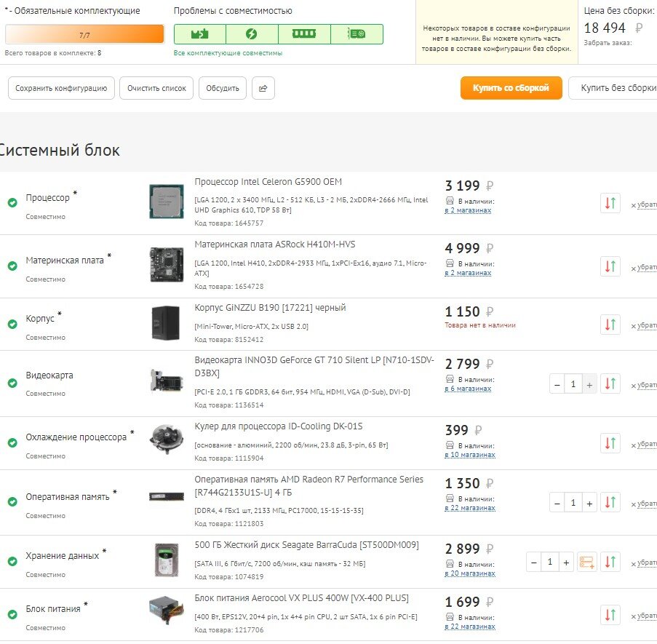Decrease video card quantity with minus
This screenshot has height=644, width=657.
pos(557,385)
